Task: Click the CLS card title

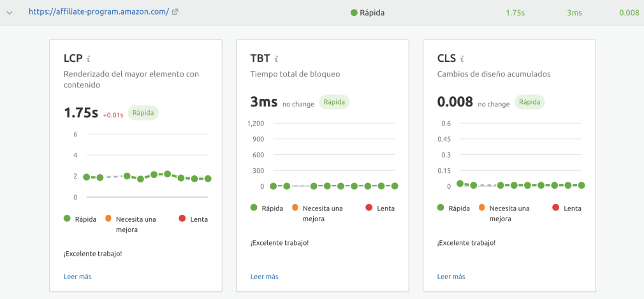Action: tap(447, 58)
